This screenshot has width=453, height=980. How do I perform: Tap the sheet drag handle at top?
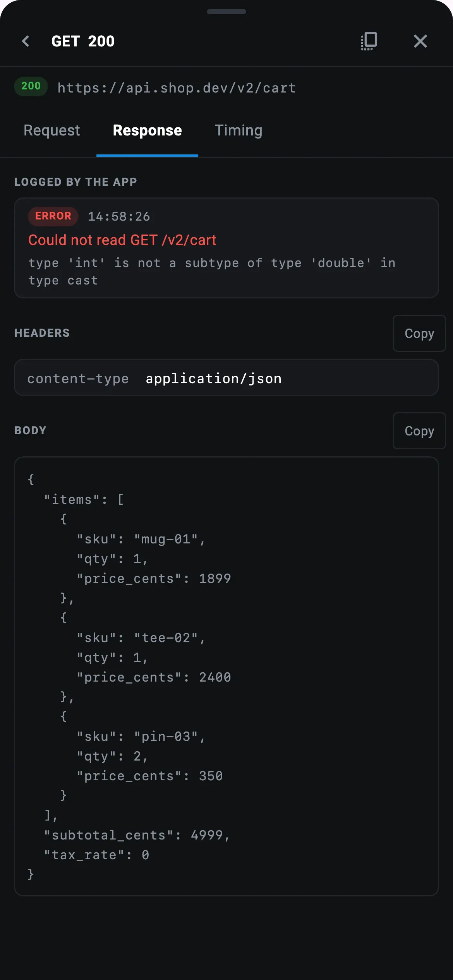[x=226, y=12]
